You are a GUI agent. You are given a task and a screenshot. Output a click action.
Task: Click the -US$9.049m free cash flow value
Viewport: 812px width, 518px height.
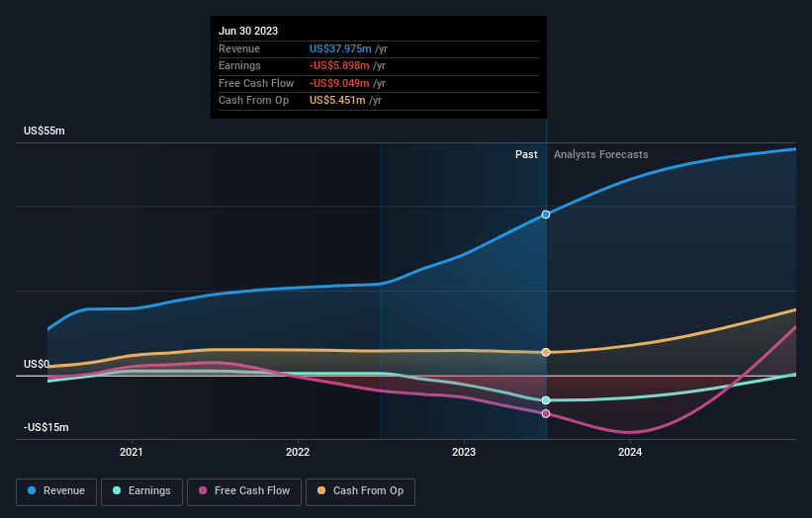(339, 83)
